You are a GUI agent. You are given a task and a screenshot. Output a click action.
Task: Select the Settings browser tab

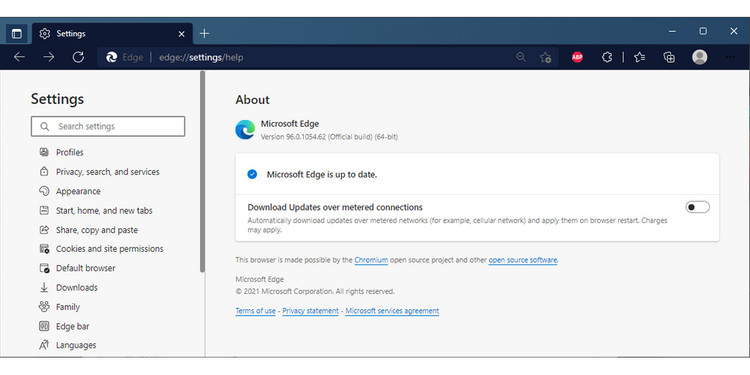(x=112, y=33)
